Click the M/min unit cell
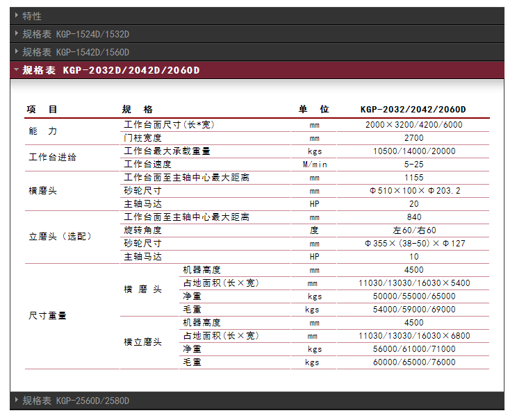 click(x=315, y=165)
